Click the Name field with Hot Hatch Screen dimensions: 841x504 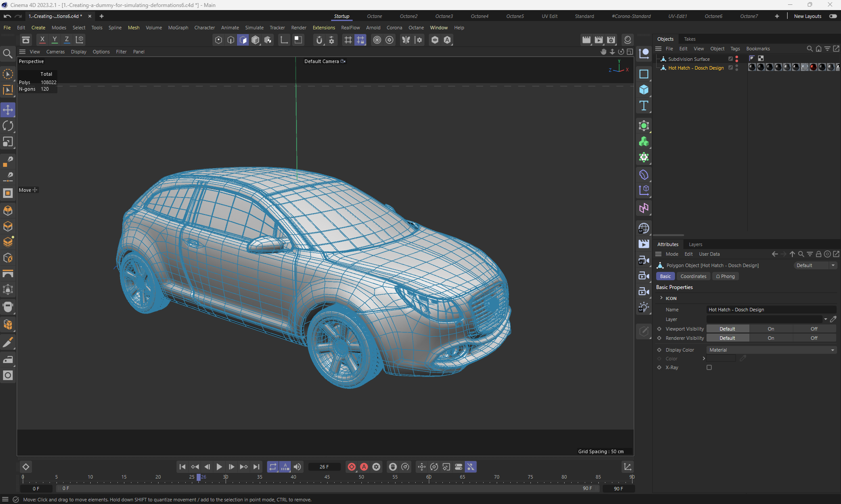pos(771,310)
